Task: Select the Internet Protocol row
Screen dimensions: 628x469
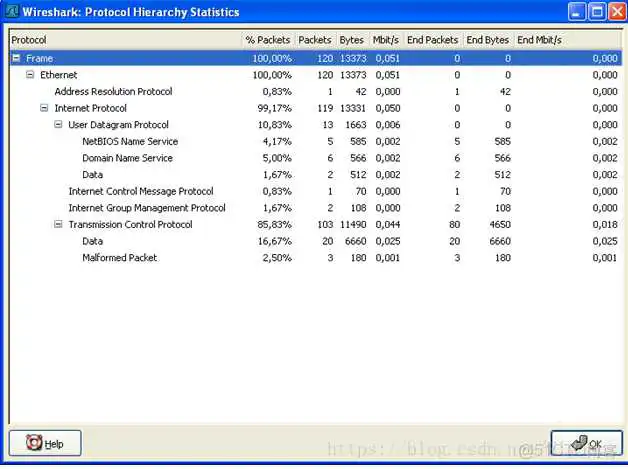Action: 316,108
